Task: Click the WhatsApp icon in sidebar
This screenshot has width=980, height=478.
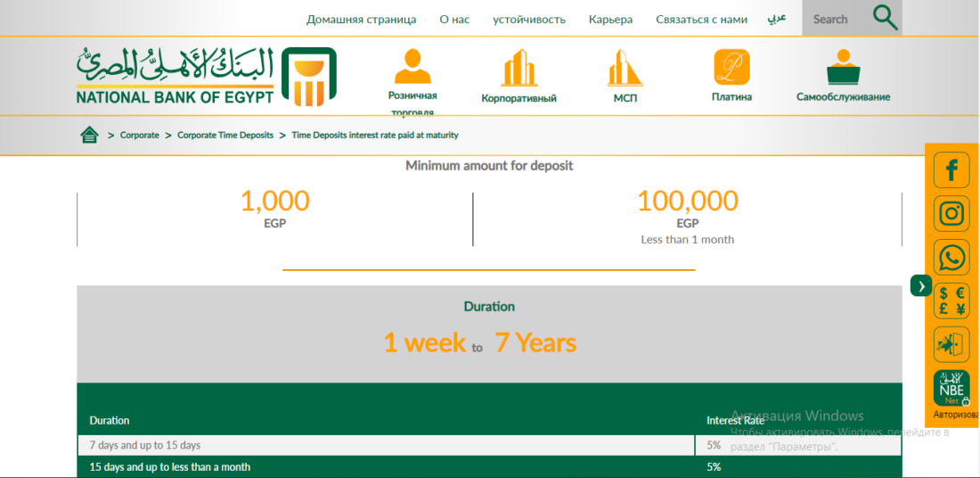Action: (951, 258)
